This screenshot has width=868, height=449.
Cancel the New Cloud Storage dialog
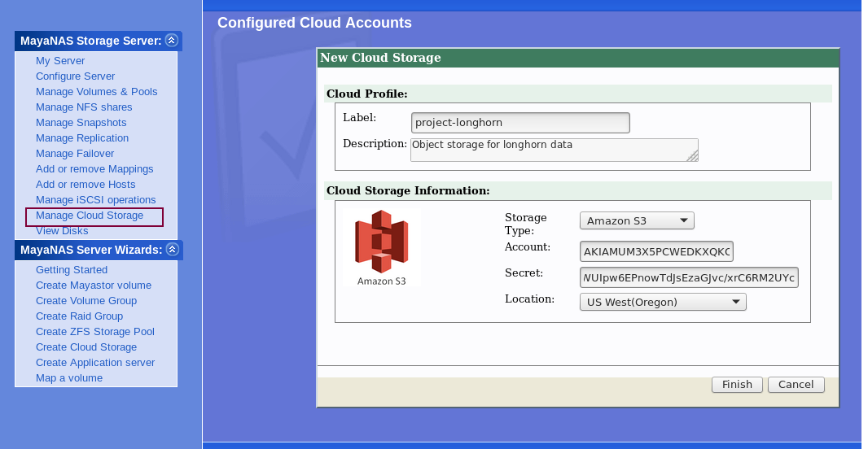point(796,385)
